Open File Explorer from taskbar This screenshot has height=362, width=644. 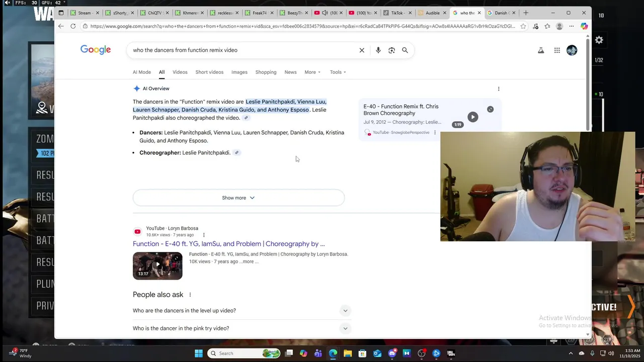[x=348, y=353]
